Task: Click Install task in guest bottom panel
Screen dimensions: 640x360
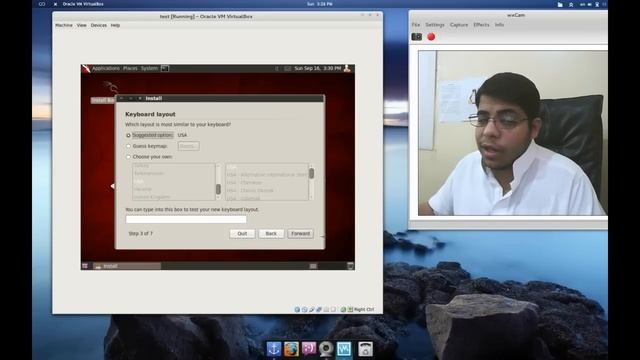Action: click(x=127, y=266)
